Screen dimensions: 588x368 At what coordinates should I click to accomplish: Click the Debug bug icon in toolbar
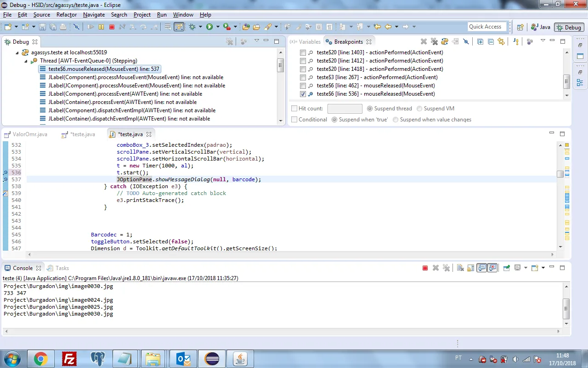(x=192, y=27)
